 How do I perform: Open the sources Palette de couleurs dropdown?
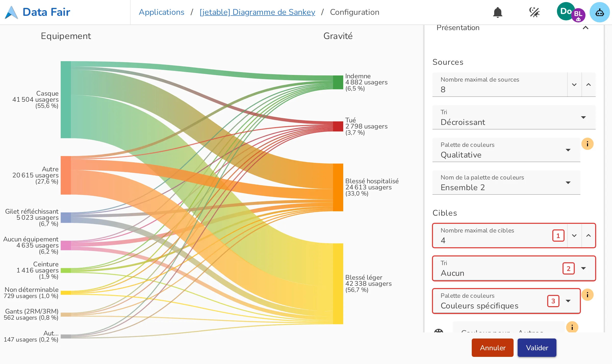click(506, 150)
